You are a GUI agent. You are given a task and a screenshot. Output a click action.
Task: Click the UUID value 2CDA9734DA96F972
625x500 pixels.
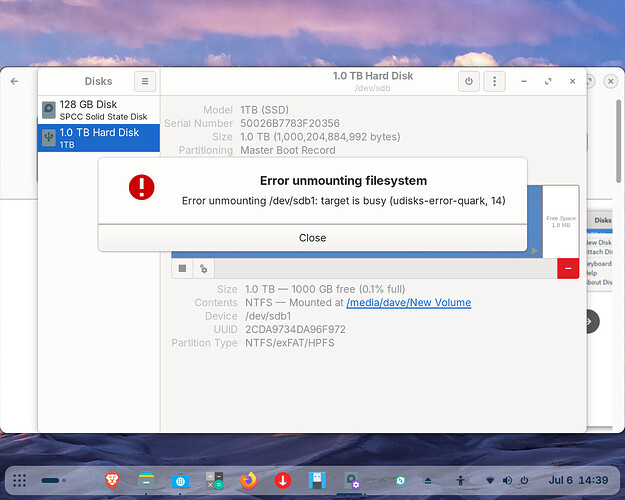295,329
